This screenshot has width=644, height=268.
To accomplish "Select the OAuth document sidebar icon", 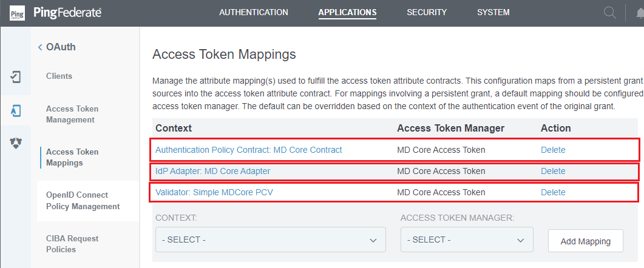I will (x=15, y=110).
